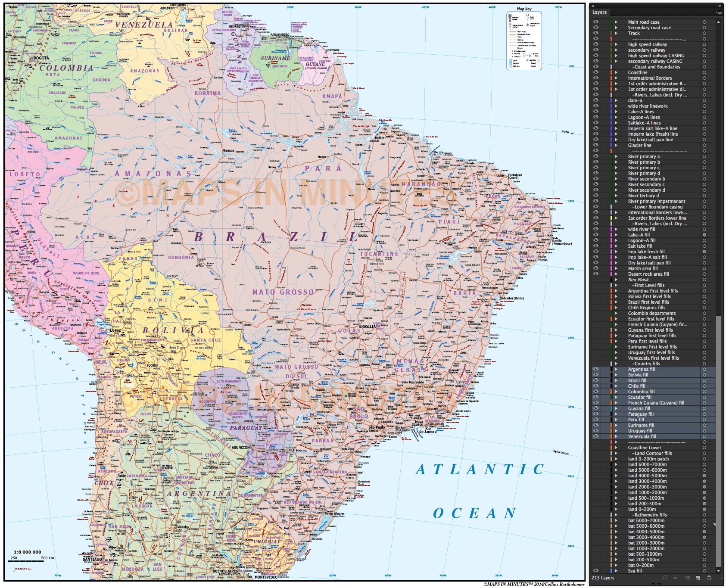The height and width of the screenshot is (588, 726).
Task: Expand the wide river linework layer
Action: tap(616, 106)
